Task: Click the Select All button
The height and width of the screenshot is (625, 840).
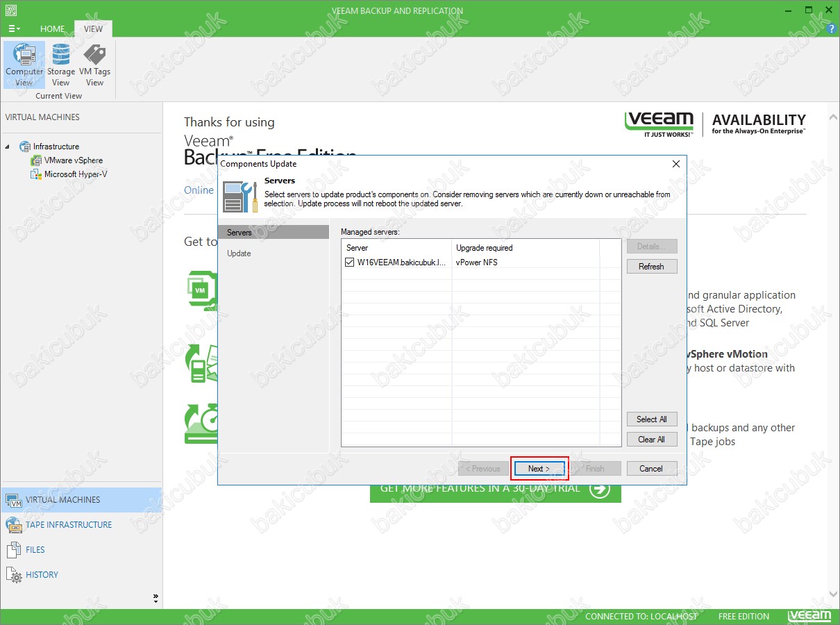Action: point(651,419)
